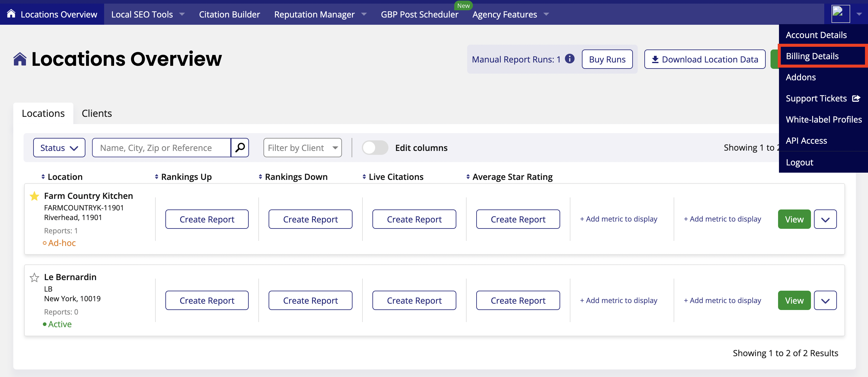Add second metric for Le Bernardin
This screenshot has height=377, width=868.
[723, 301]
